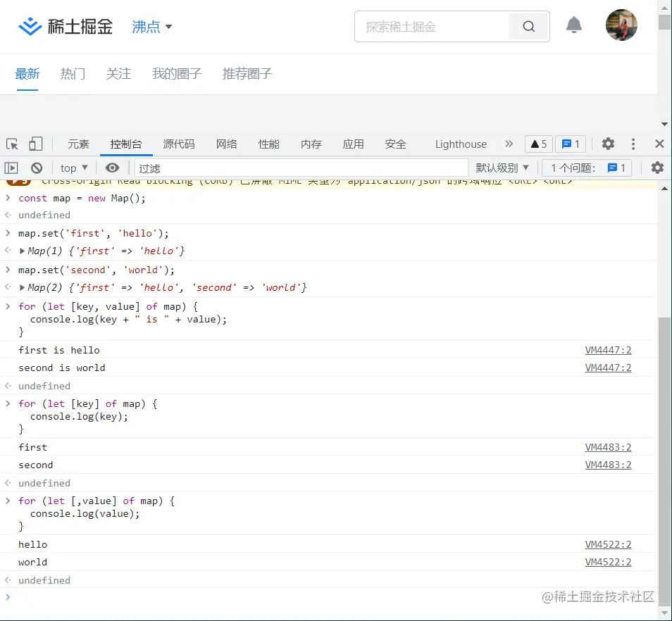The image size is (672, 621).
Task: Open the 安全 DevTools panel
Action: pyautogui.click(x=396, y=144)
